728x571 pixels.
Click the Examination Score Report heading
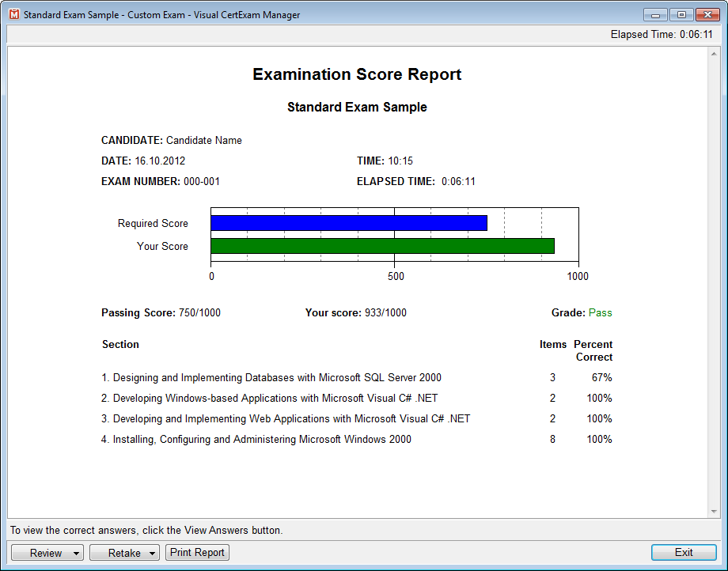tap(357, 74)
